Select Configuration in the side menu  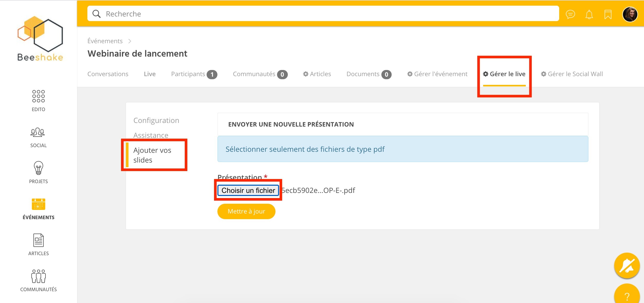(x=156, y=120)
